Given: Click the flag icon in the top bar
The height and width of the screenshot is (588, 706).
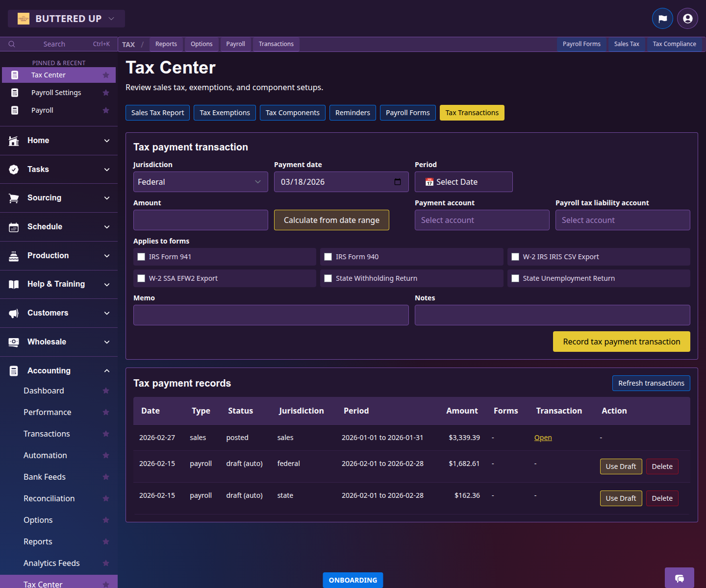Looking at the screenshot, I should [x=662, y=18].
